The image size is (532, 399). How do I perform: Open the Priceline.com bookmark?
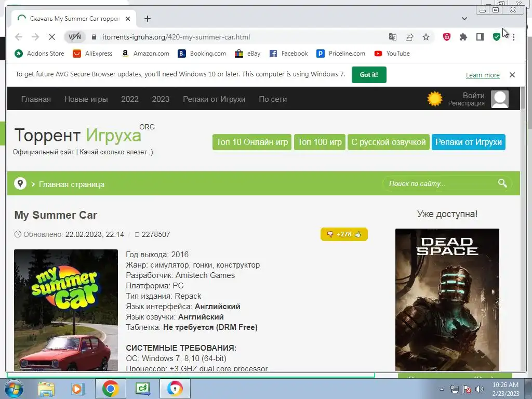point(341,54)
